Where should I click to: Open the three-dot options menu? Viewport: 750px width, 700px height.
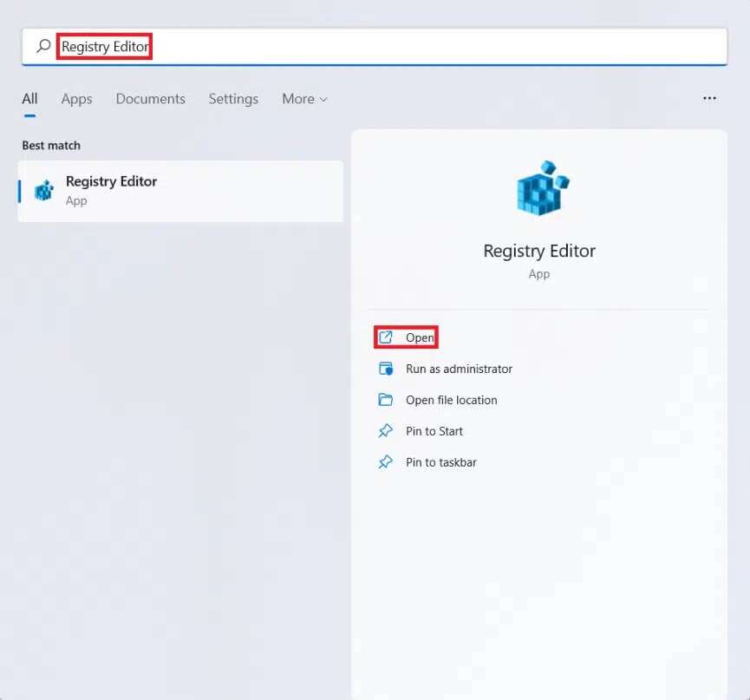click(x=709, y=98)
